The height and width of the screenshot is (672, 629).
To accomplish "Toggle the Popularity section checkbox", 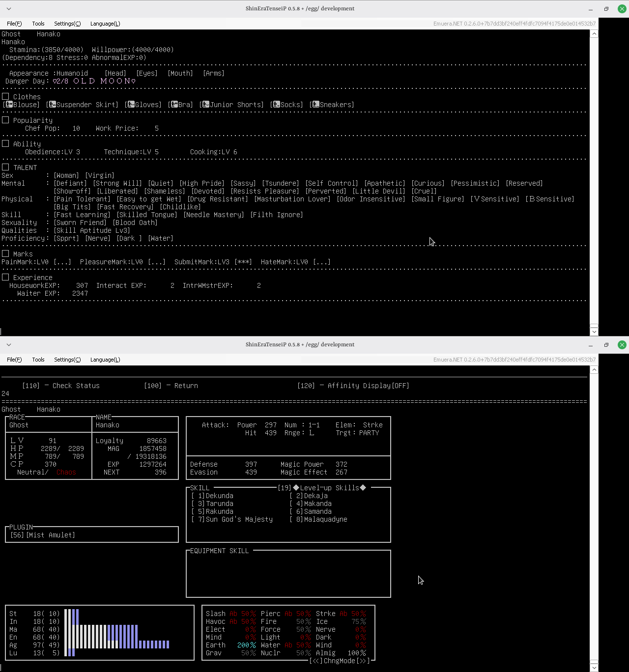I will pyautogui.click(x=5, y=120).
